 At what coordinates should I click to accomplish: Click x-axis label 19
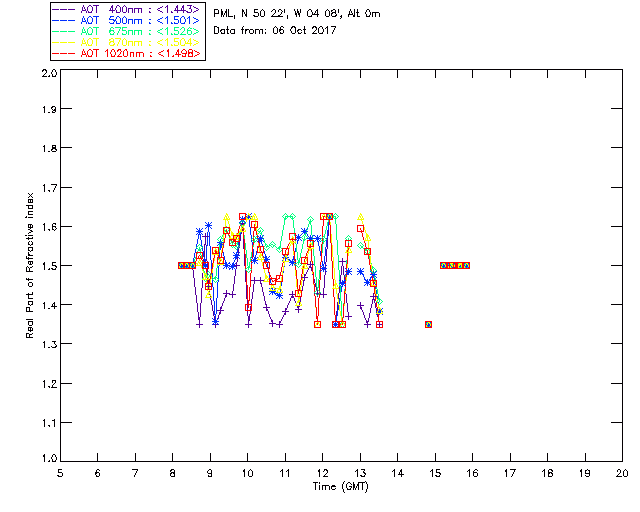pyautogui.click(x=585, y=473)
